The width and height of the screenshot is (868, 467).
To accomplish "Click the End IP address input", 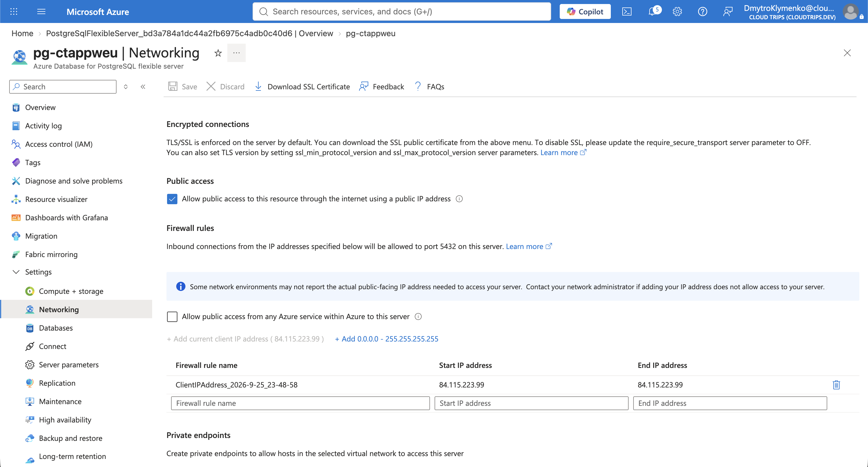I will [730, 403].
